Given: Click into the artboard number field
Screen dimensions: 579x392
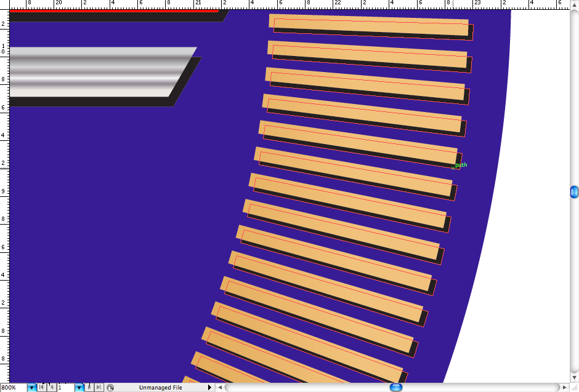Looking at the screenshot, I should (x=65, y=388).
